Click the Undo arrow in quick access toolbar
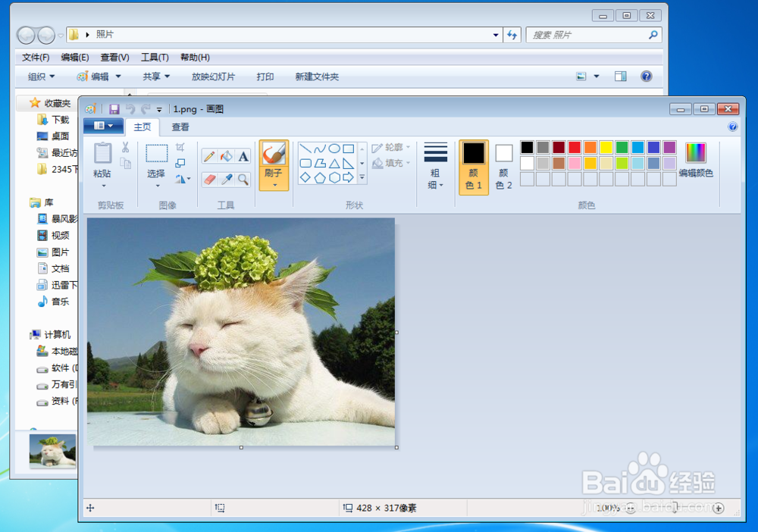758x532 pixels. (130, 109)
